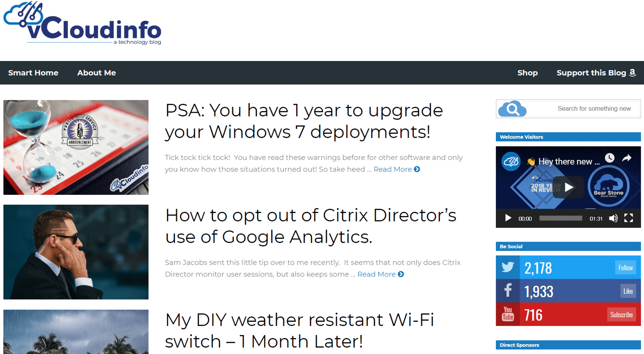Open the Windows 7 PSA post thumbnail

tap(76, 147)
